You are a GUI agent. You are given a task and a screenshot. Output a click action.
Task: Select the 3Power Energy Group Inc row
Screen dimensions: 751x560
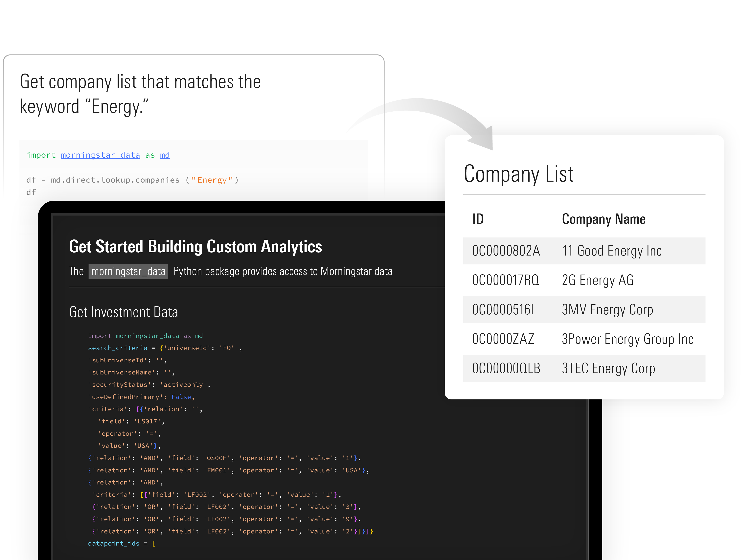(584, 339)
